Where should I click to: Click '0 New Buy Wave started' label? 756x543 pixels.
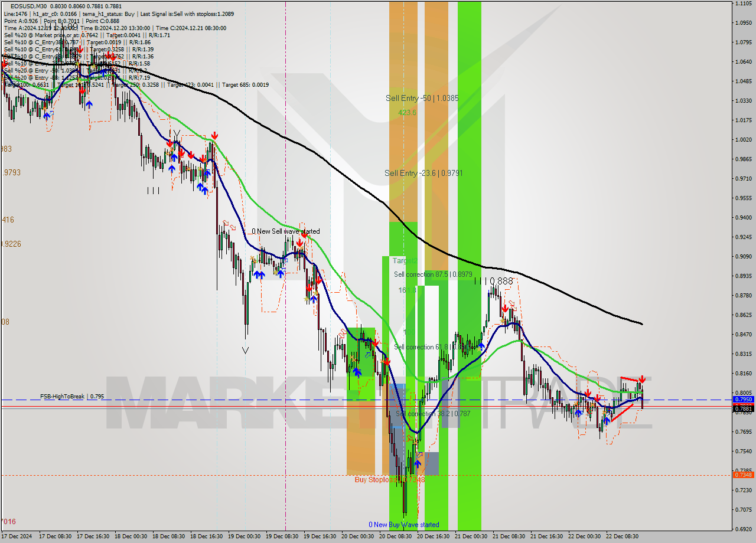pyautogui.click(x=404, y=524)
